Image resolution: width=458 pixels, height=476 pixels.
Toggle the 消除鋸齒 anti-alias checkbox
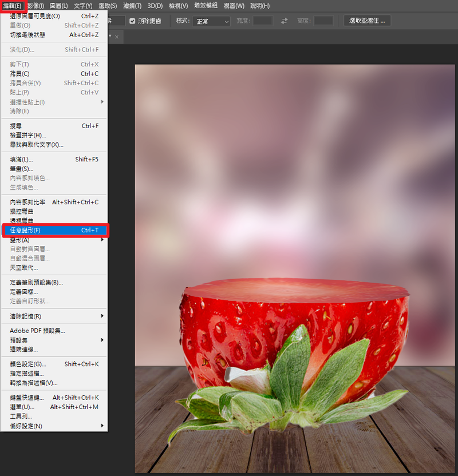point(132,21)
